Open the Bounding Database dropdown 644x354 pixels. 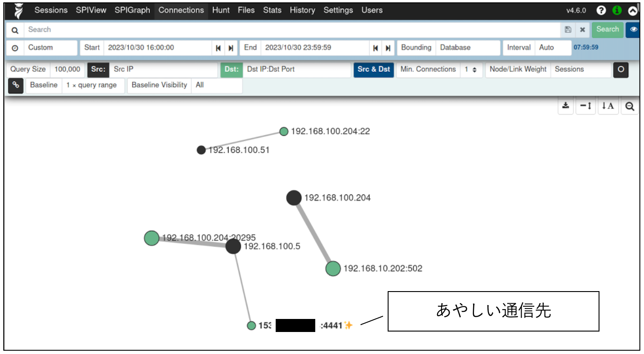pos(468,48)
